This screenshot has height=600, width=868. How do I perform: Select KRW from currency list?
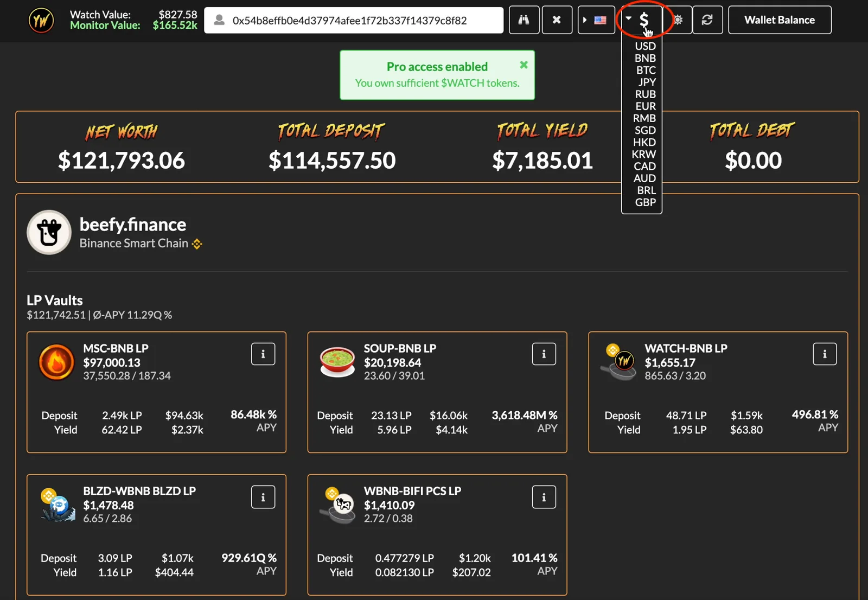click(644, 154)
